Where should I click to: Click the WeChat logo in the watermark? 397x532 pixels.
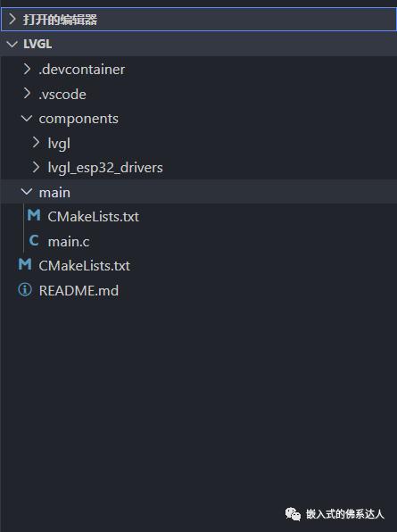tap(293, 514)
